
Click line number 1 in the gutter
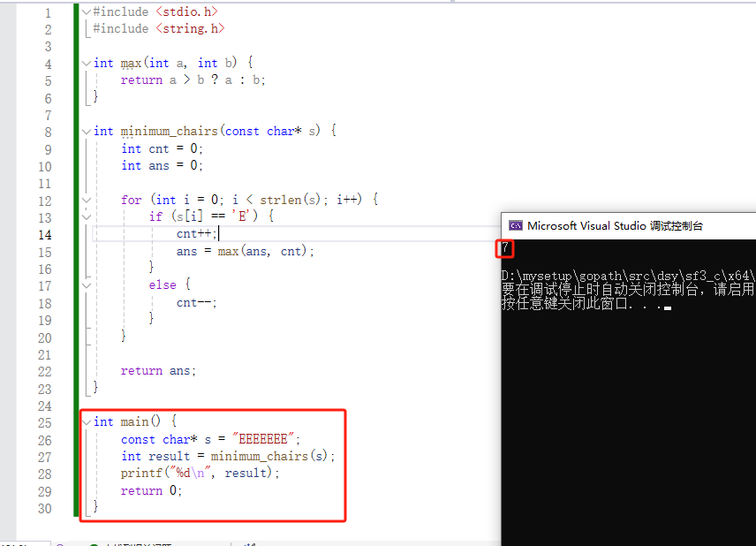tap(48, 13)
